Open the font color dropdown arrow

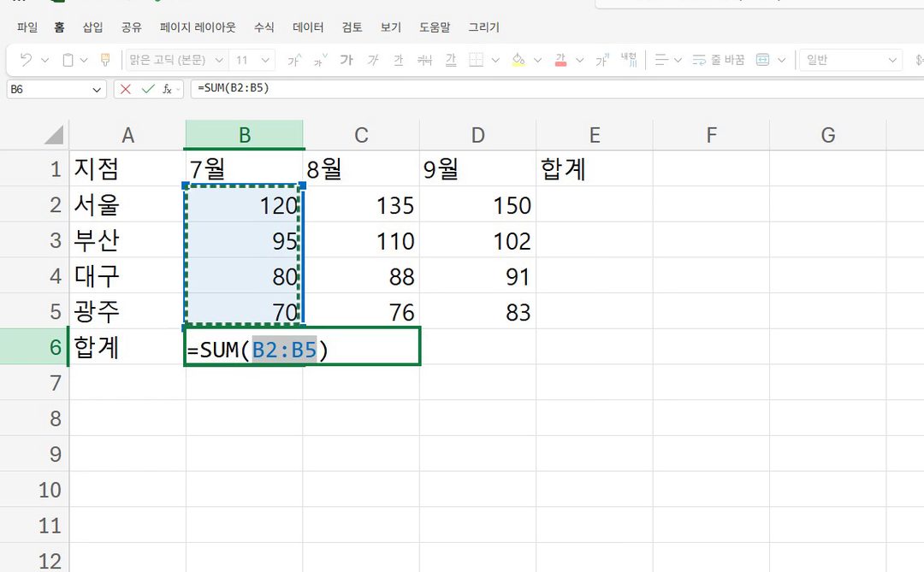(580, 60)
